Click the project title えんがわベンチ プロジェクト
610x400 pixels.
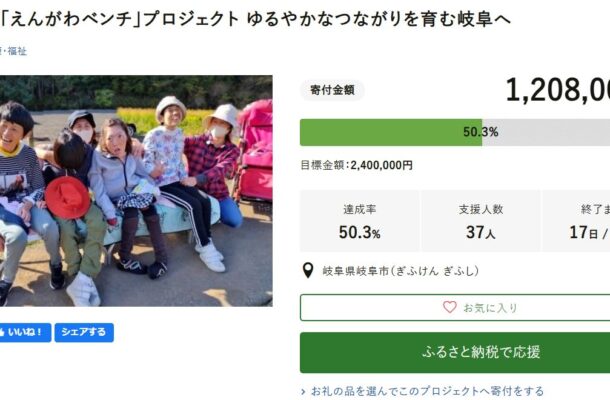(x=255, y=18)
